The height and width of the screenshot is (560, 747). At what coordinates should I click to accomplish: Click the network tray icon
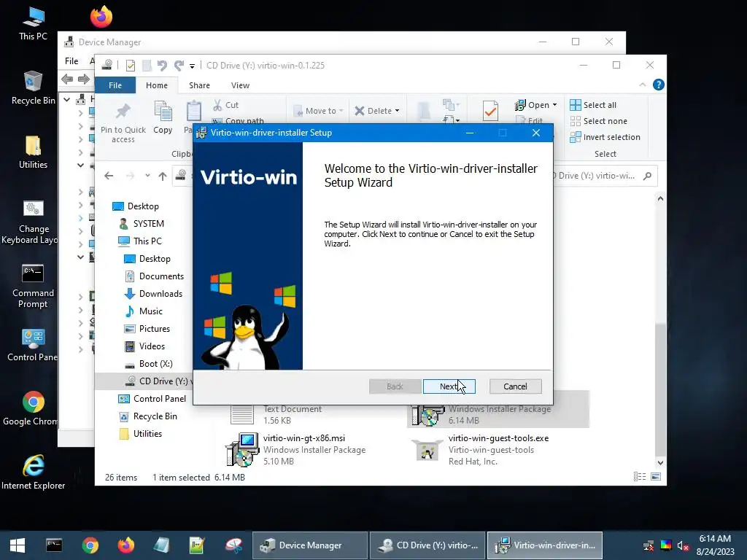click(649, 545)
